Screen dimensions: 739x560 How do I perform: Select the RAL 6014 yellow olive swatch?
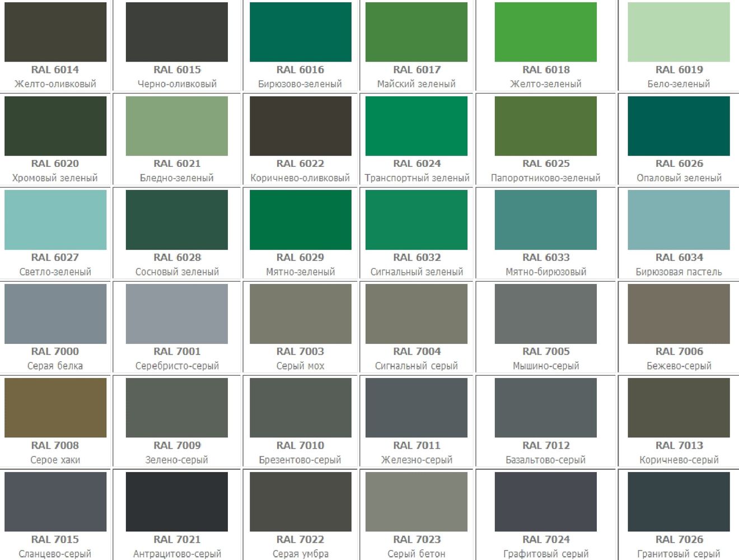55,31
